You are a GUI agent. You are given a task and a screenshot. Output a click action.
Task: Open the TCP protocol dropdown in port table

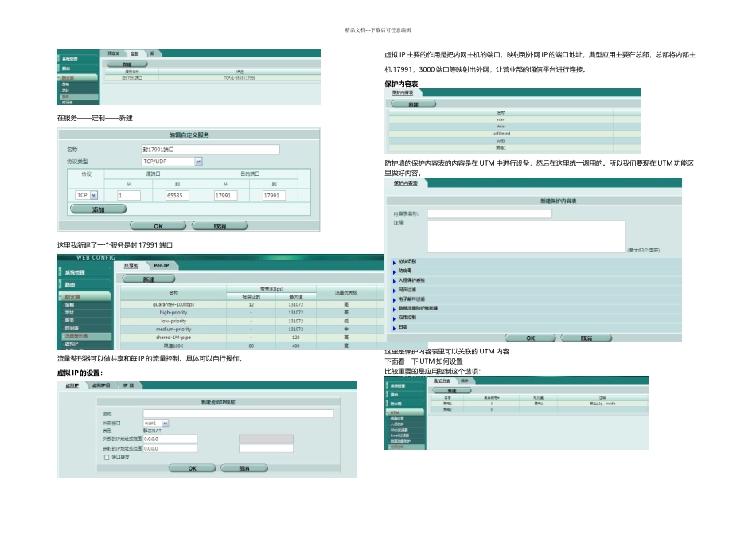pos(94,195)
